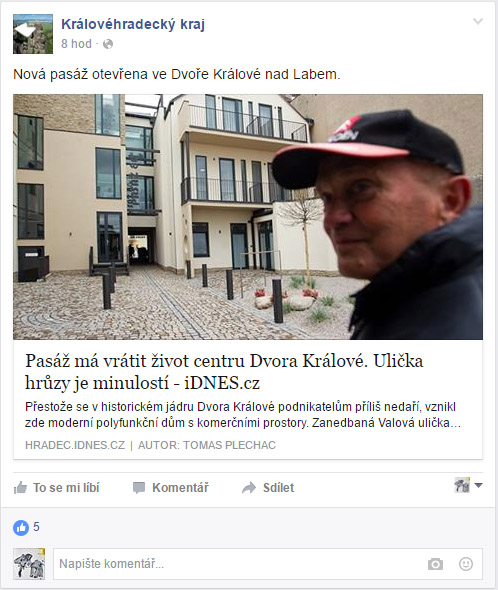Click the share arrow icon
This screenshot has height=590, width=498.
coord(249,488)
